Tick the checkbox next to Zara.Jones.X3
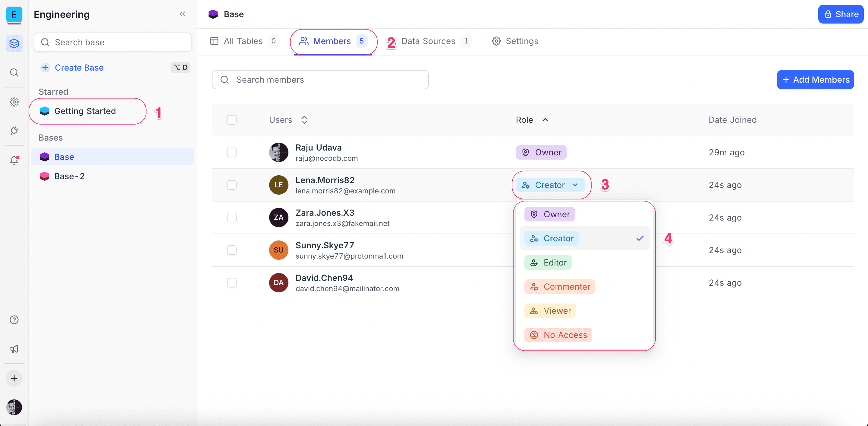 coord(231,218)
